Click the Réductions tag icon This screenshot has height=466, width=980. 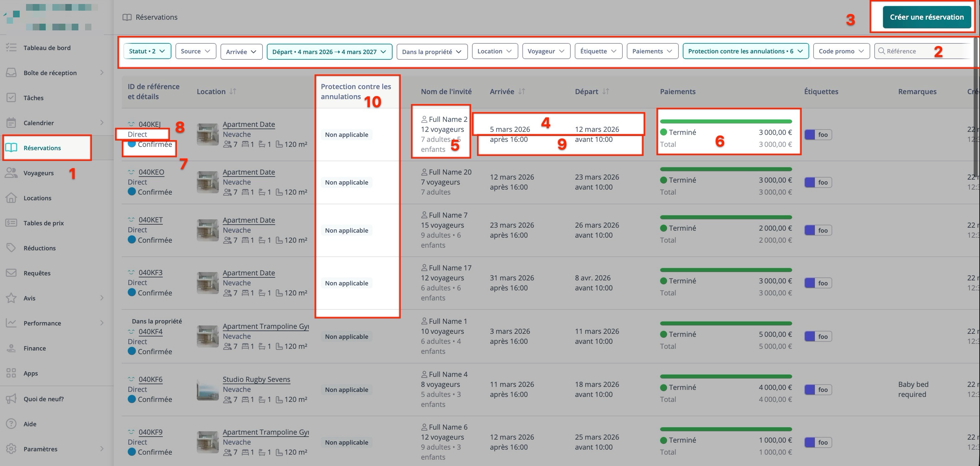(11, 248)
